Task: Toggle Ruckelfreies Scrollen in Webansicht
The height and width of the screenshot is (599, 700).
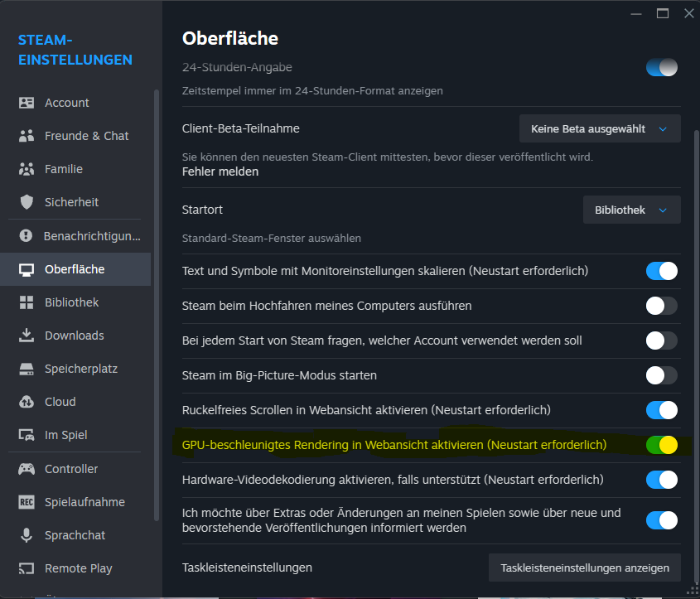Action: [662, 410]
